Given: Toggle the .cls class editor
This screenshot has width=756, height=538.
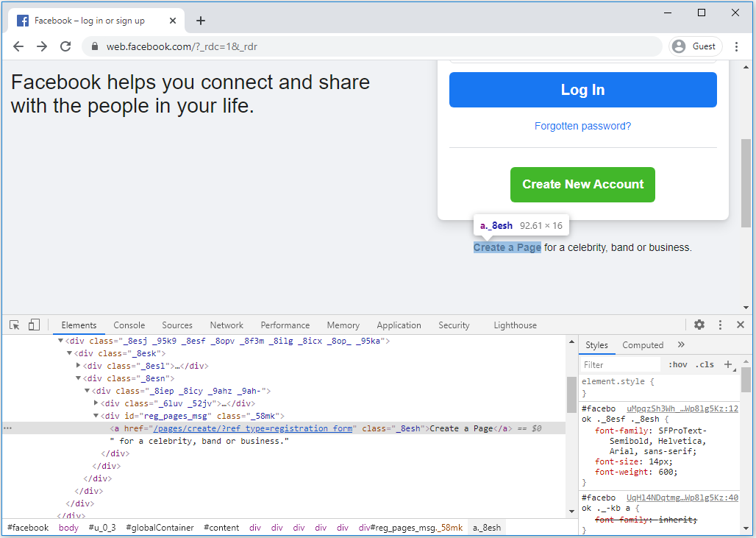Looking at the screenshot, I should coord(705,365).
